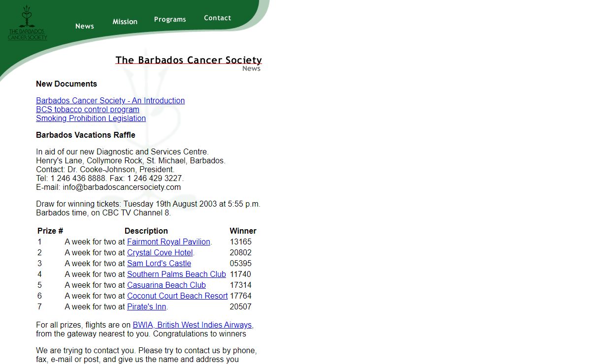Click the 'Prize #' column header
591x364 pixels.
[x=50, y=231]
